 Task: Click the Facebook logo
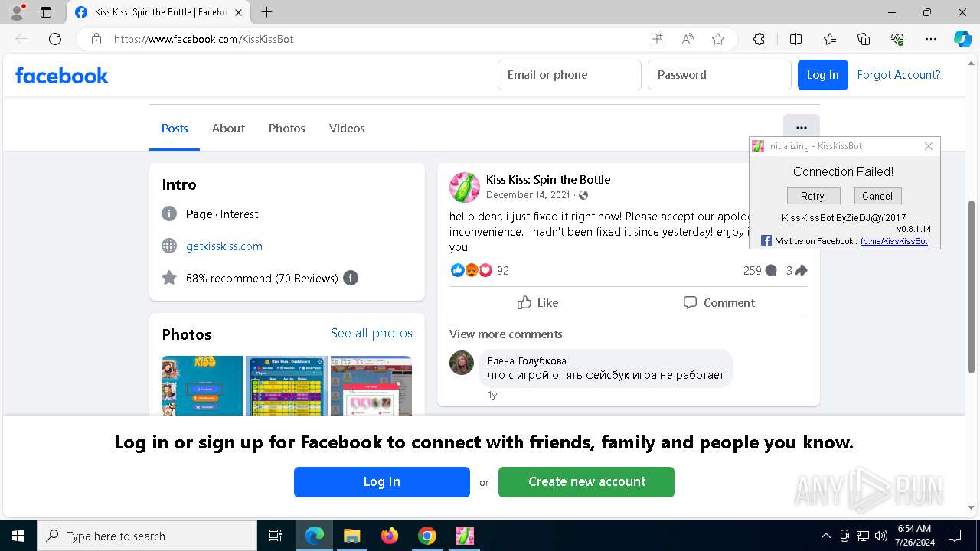click(x=62, y=75)
